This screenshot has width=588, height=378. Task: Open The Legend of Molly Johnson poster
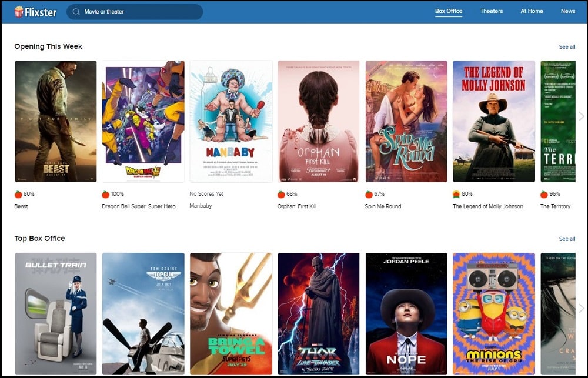coord(494,122)
